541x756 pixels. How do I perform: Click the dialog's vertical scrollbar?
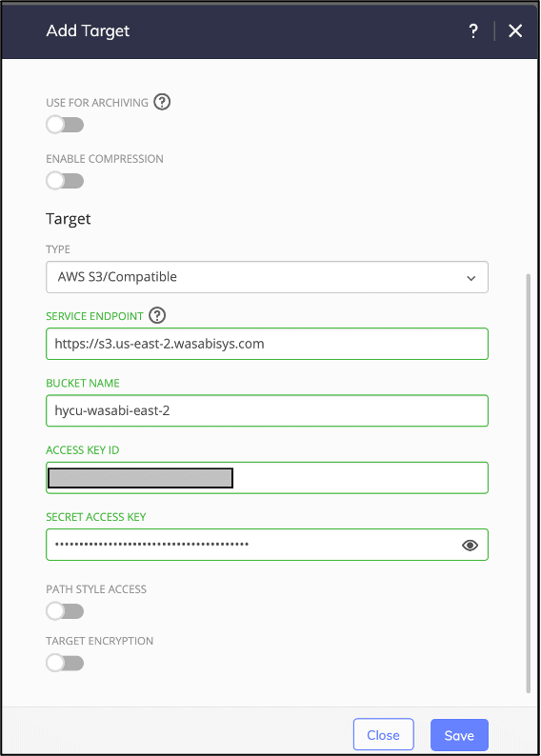[x=528, y=484]
